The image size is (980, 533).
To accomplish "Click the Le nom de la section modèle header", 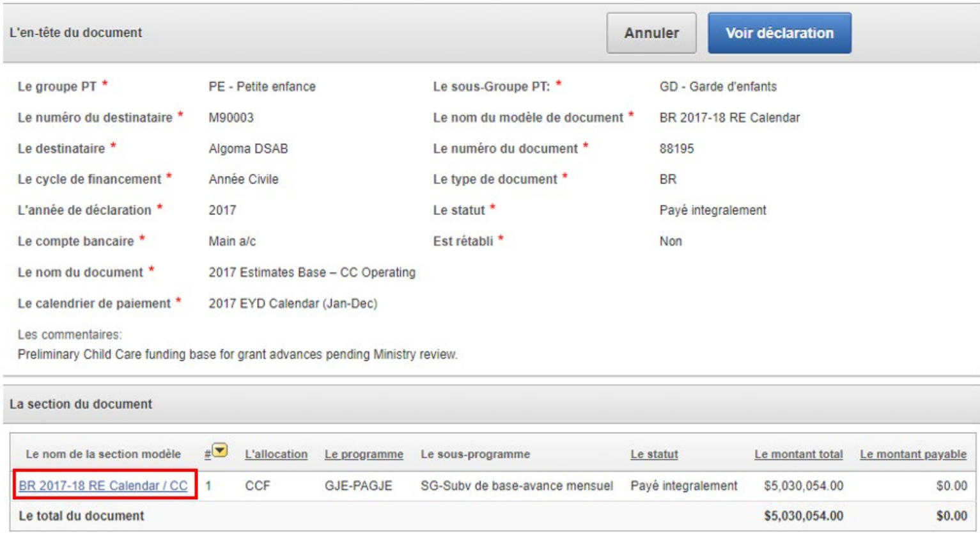I will tap(103, 454).
